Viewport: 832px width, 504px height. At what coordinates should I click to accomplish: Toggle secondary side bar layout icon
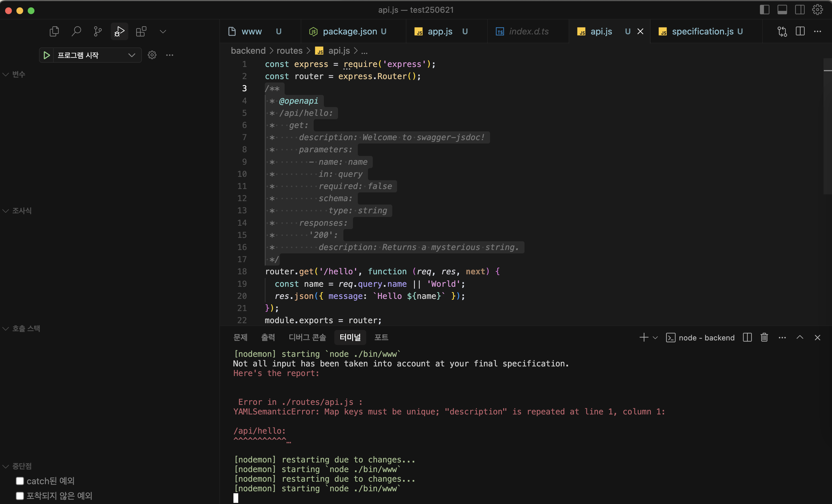pos(800,10)
